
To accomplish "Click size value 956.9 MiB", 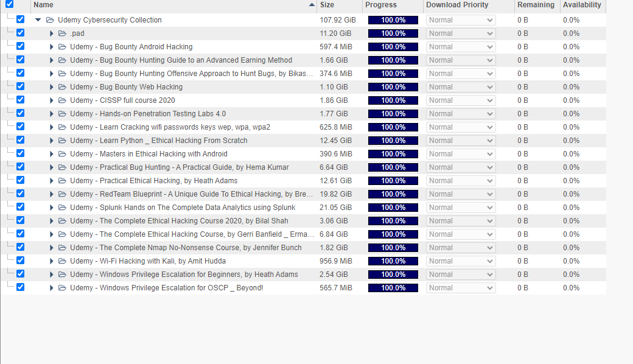I will click(x=336, y=261).
